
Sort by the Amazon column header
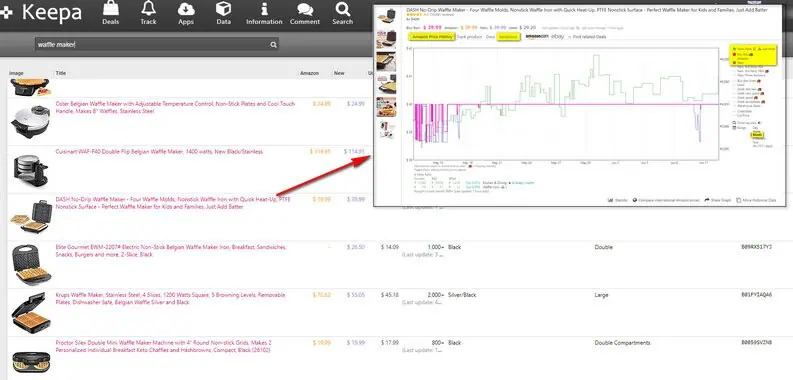coord(309,73)
